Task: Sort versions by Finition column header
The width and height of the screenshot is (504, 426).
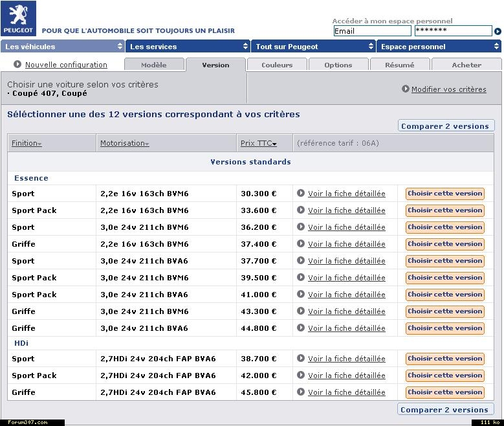Action: (x=27, y=143)
